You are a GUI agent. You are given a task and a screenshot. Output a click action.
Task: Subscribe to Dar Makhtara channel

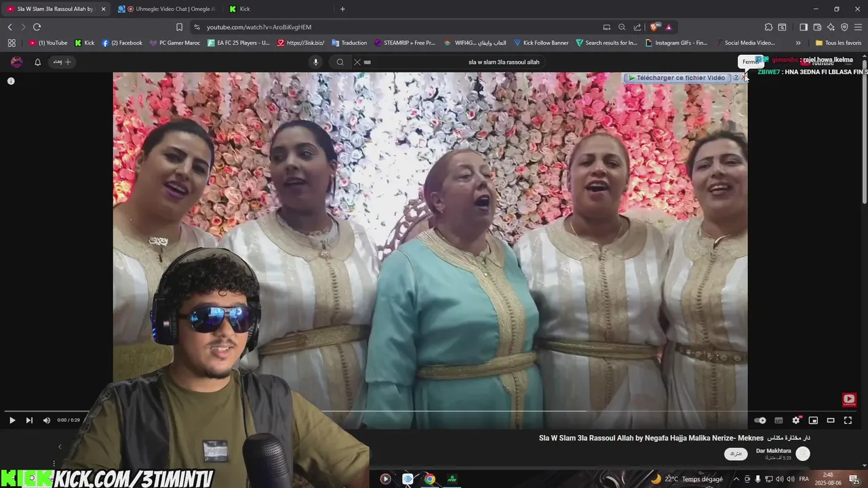736,453
